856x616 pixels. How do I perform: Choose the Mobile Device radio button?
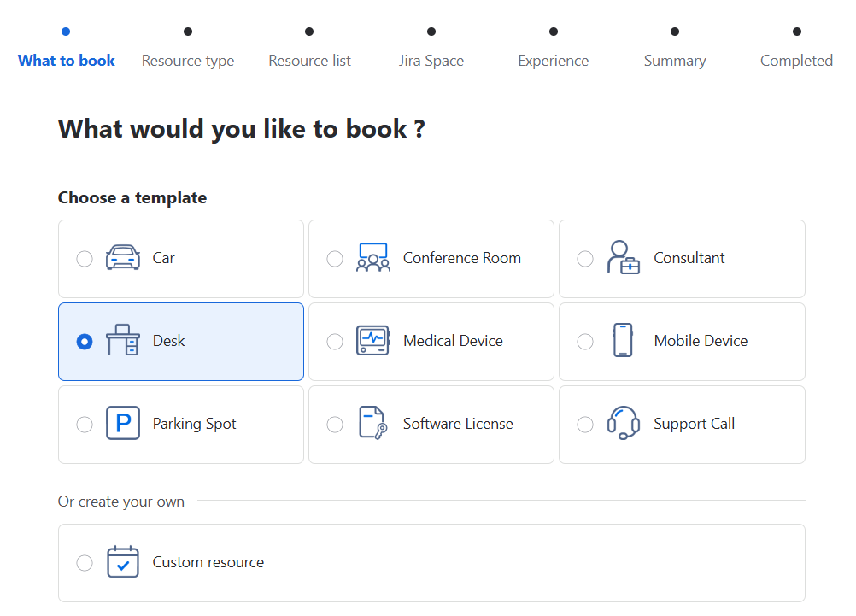click(x=585, y=341)
